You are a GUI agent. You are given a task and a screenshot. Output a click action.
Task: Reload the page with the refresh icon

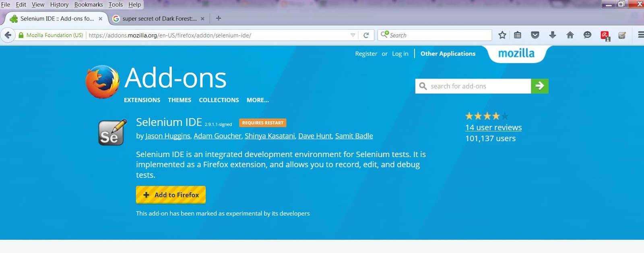tap(366, 35)
